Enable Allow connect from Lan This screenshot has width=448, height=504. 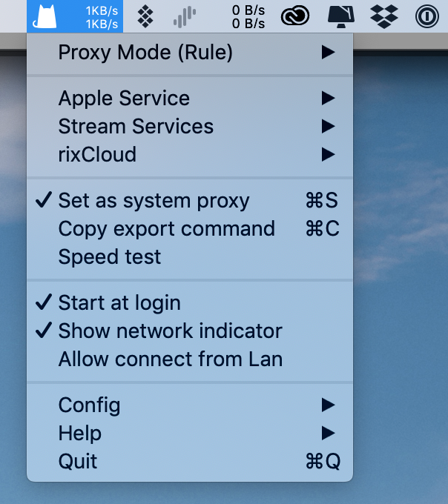tap(170, 359)
